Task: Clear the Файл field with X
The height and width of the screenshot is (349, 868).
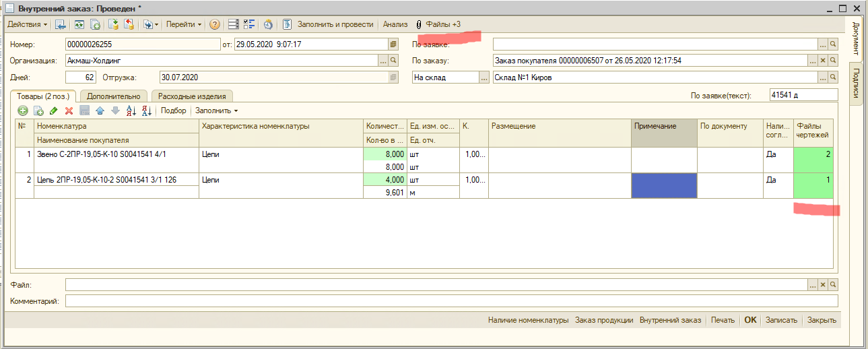Action: point(822,285)
